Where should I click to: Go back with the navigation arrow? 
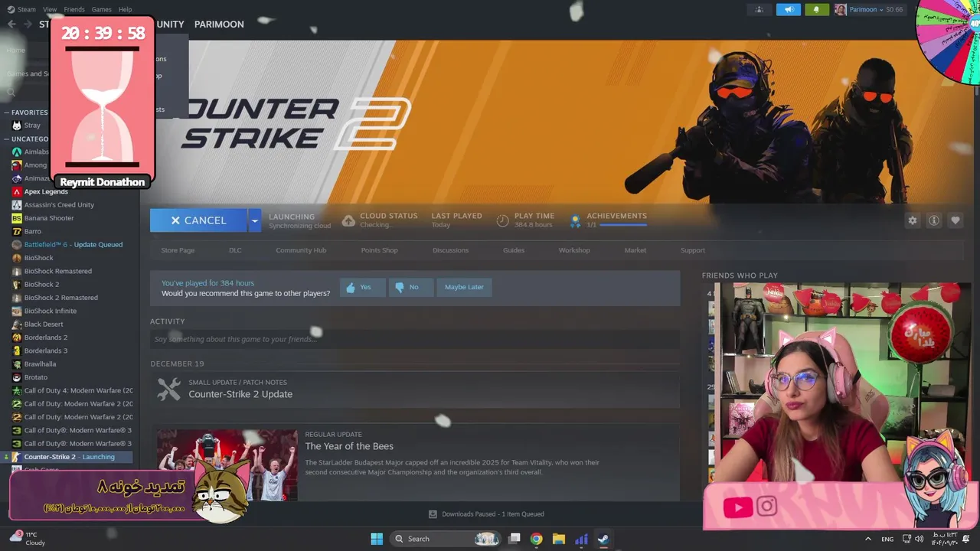pyautogui.click(x=11, y=24)
